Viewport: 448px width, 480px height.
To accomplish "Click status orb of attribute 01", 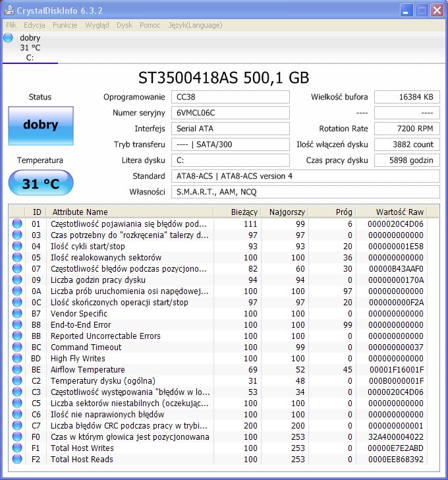I will point(17,224).
